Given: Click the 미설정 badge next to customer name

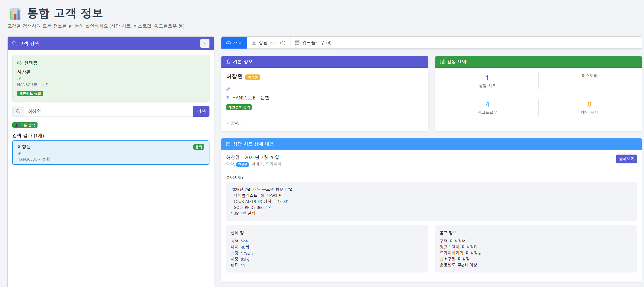Looking at the screenshot, I should point(252,77).
